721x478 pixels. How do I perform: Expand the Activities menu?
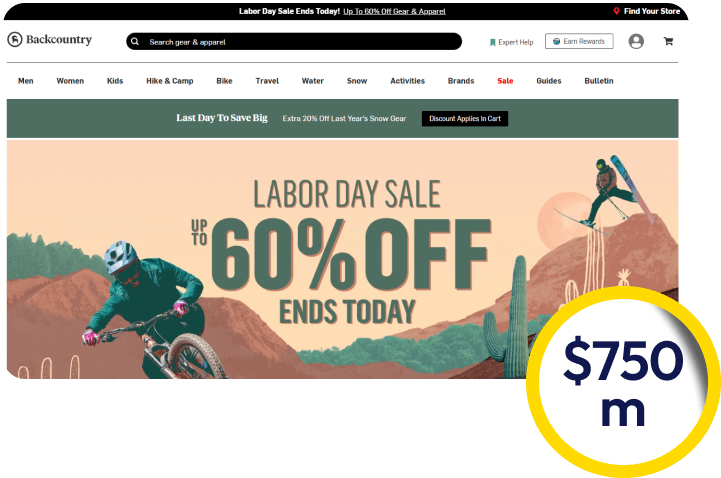pos(407,81)
